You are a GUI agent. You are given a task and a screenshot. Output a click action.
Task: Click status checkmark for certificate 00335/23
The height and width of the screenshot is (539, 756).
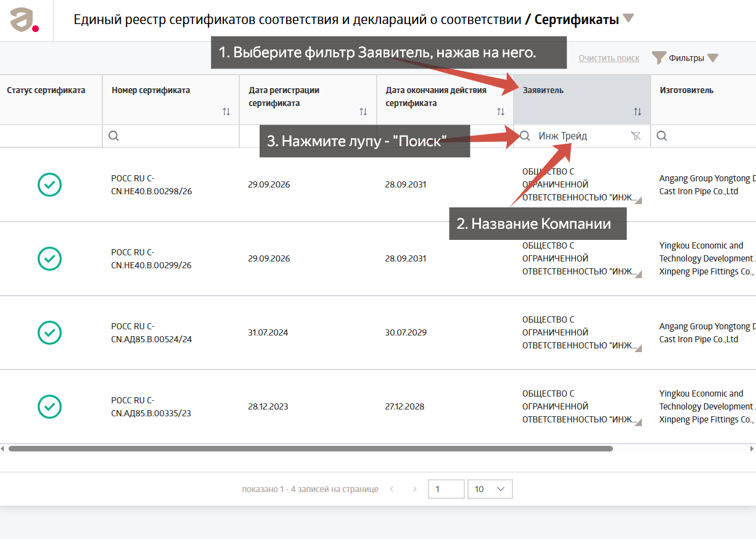click(49, 406)
